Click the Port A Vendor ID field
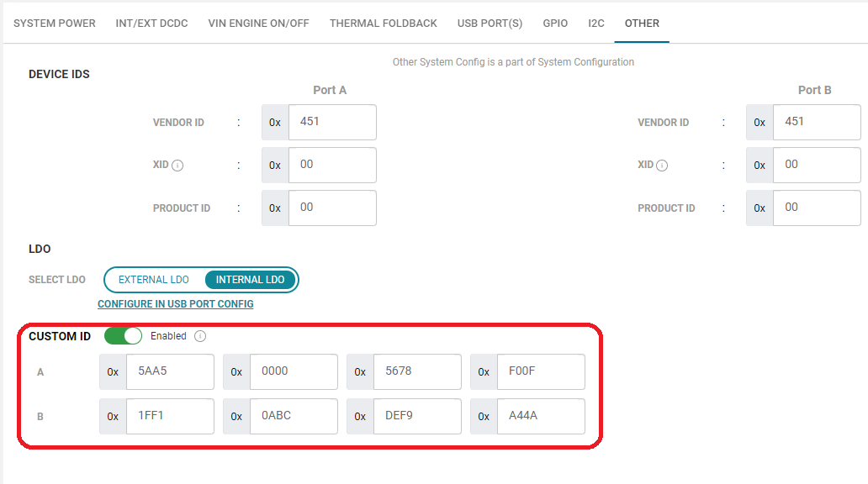The height and width of the screenshot is (484, 868). coord(331,123)
